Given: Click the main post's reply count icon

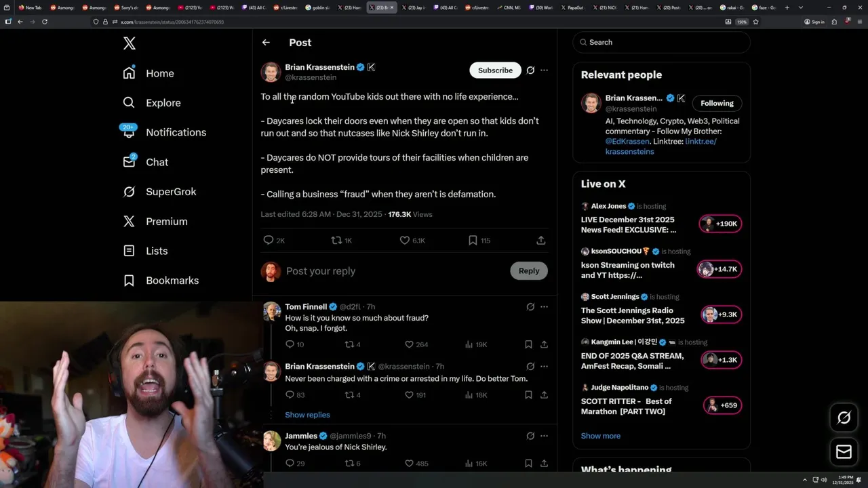Looking at the screenshot, I should (x=268, y=240).
